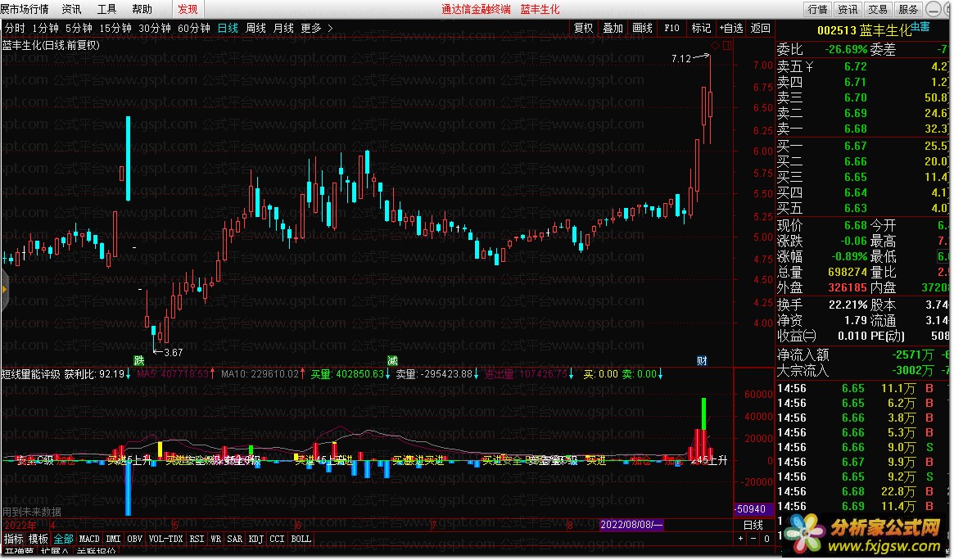954x560 pixels.
Task: Click the 2022/08/08 date marker on the timeline
Action: pos(631,525)
